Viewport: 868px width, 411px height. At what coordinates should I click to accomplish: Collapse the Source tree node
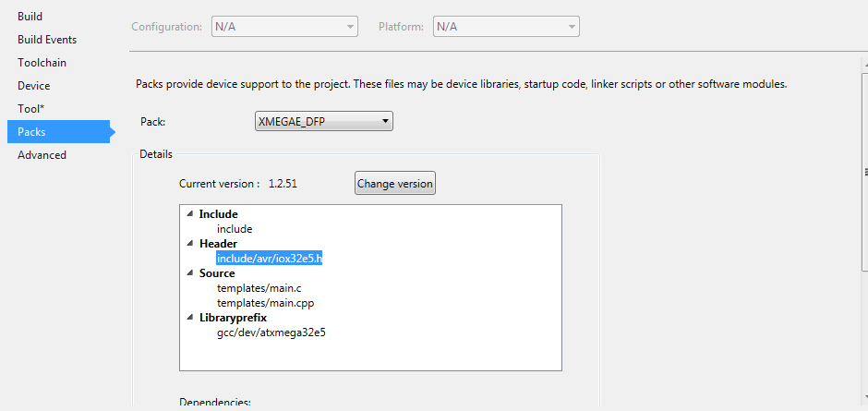(189, 273)
